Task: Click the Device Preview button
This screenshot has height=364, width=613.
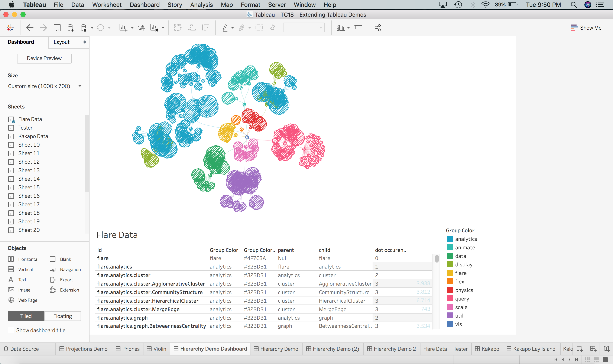Action: [44, 58]
